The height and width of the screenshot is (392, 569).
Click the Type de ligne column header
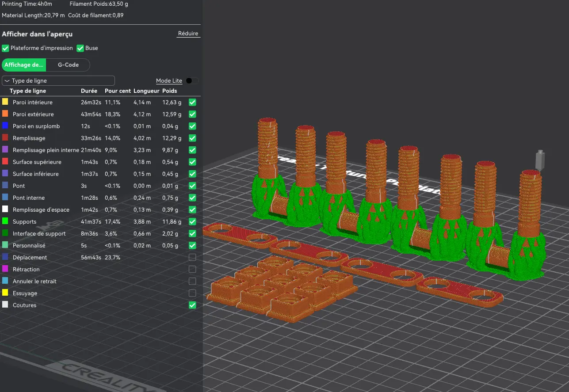[28, 91]
